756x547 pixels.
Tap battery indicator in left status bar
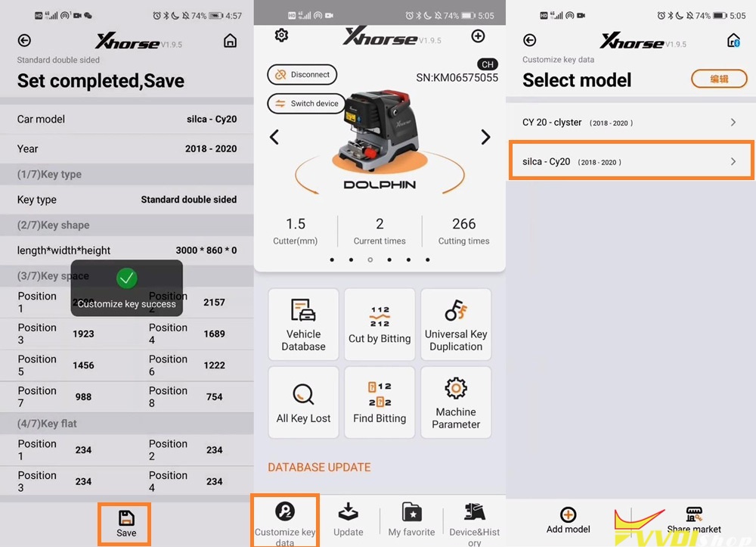[216, 16]
